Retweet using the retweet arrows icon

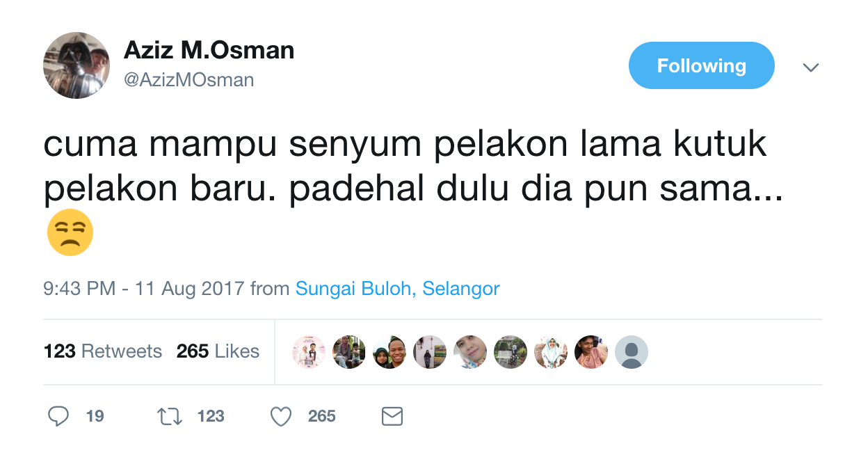point(170,416)
